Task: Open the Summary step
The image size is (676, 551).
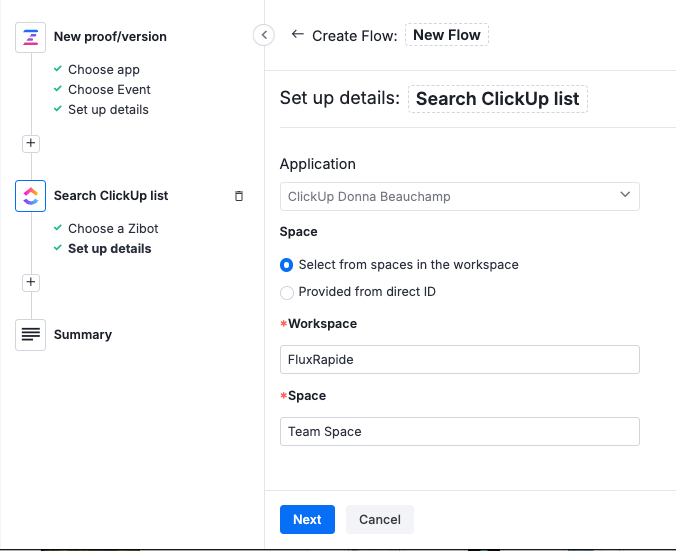Action: click(83, 335)
